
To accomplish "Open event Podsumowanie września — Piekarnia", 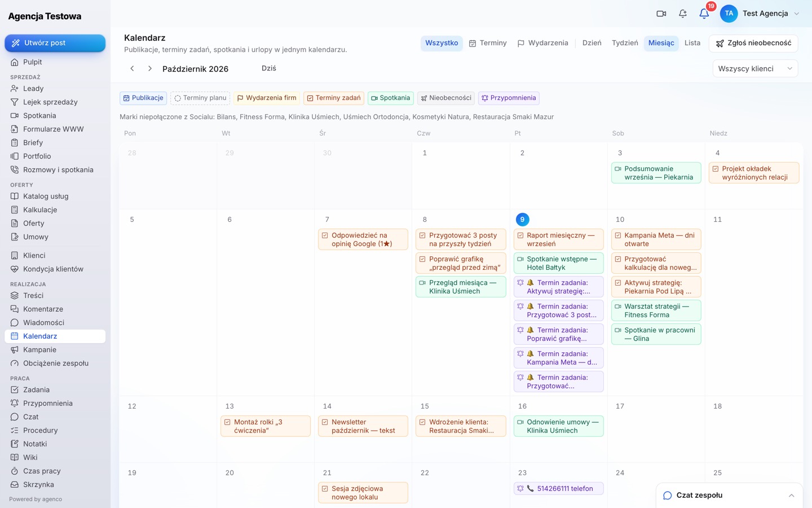I will click(x=656, y=173).
